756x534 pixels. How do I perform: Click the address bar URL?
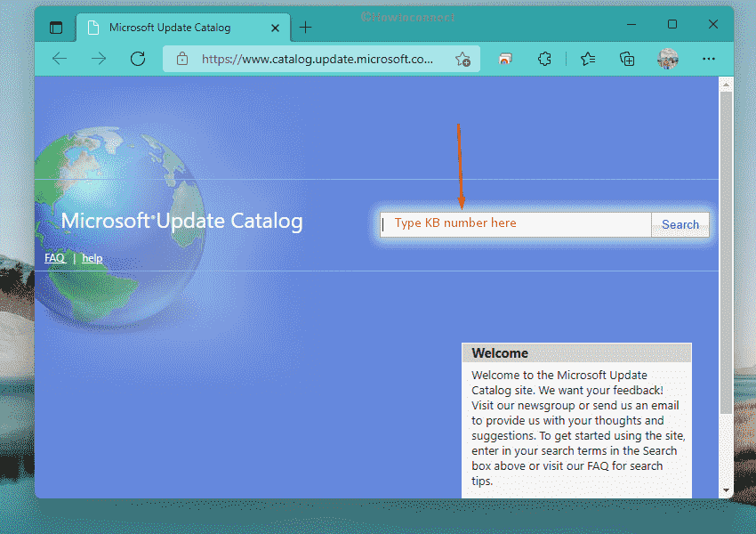(318, 59)
